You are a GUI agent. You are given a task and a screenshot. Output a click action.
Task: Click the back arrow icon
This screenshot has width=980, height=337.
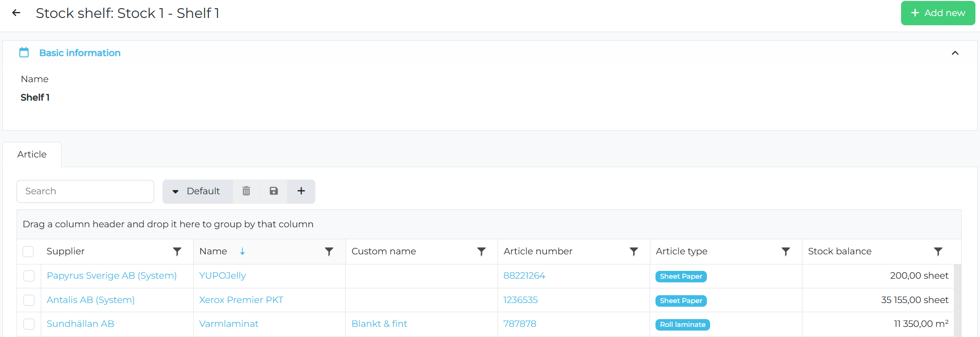tap(16, 13)
